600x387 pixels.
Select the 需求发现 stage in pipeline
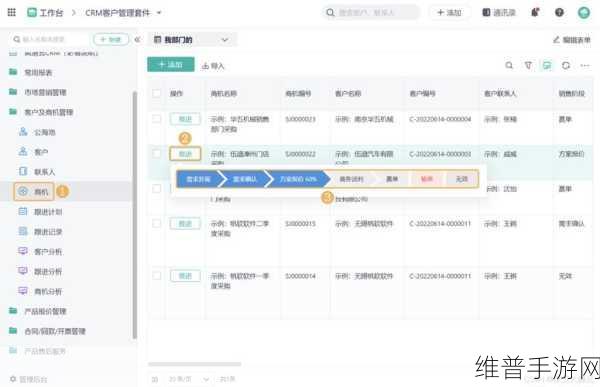198,179
